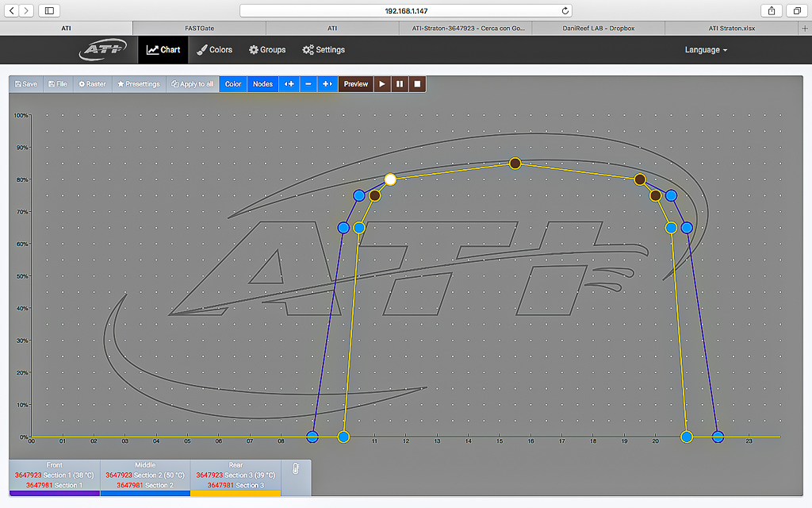
Task: Click Apply to all in chart toolbar
Action: click(x=193, y=84)
